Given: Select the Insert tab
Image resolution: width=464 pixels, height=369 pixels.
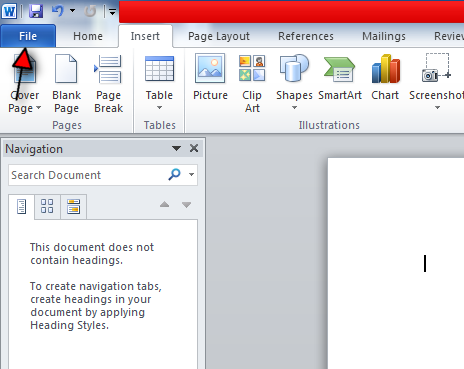Looking at the screenshot, I should coord(145,36).
